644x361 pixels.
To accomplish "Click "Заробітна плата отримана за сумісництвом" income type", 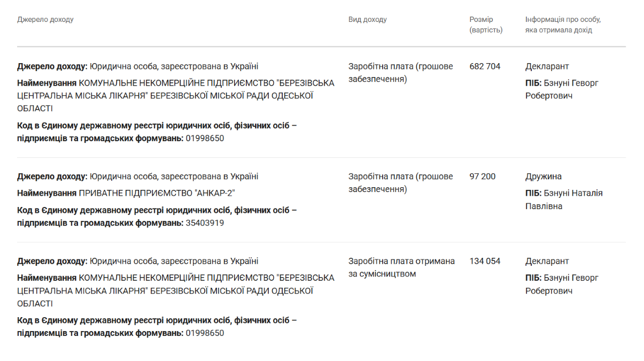I will (x=401, y=267).
